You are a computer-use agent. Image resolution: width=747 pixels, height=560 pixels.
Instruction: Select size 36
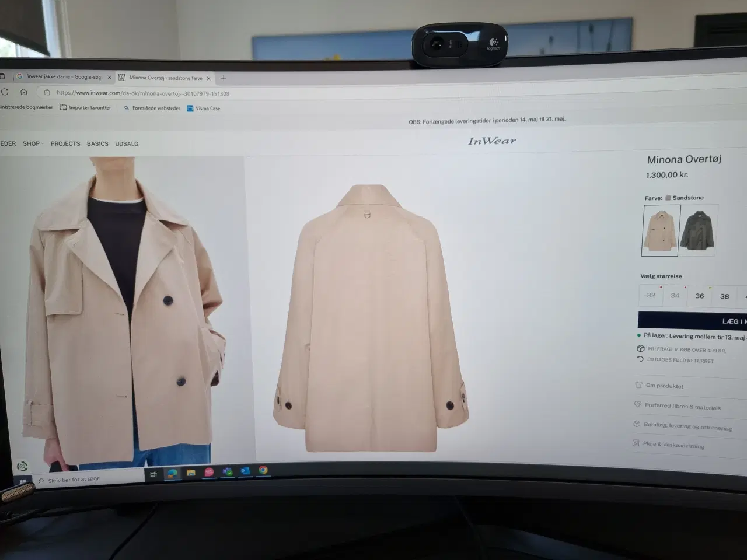(699, 296)
